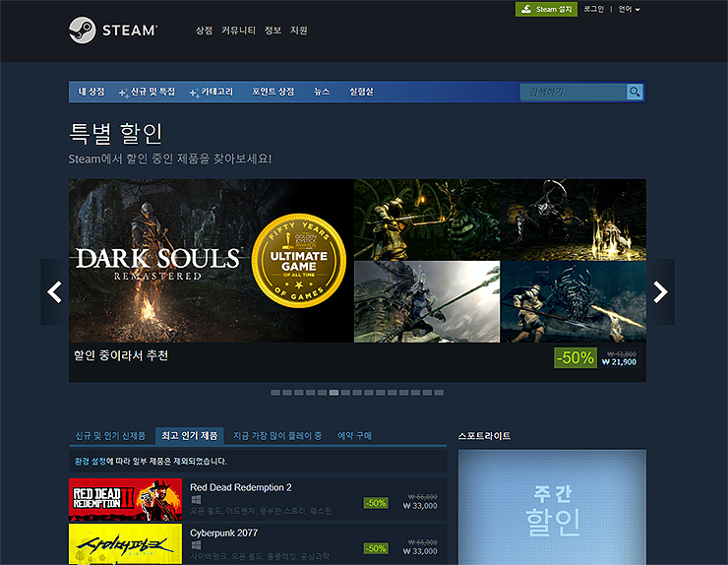Click the Steam 설치 download icon
Viewport: 728px width, 565px height.
(x=526, y=9)
